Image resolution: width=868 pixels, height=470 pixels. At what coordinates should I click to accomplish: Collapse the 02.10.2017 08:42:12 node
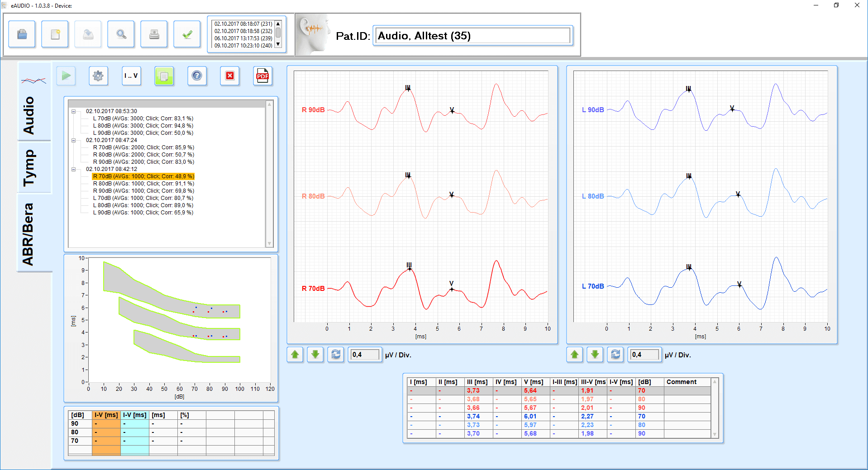[73, 169]
